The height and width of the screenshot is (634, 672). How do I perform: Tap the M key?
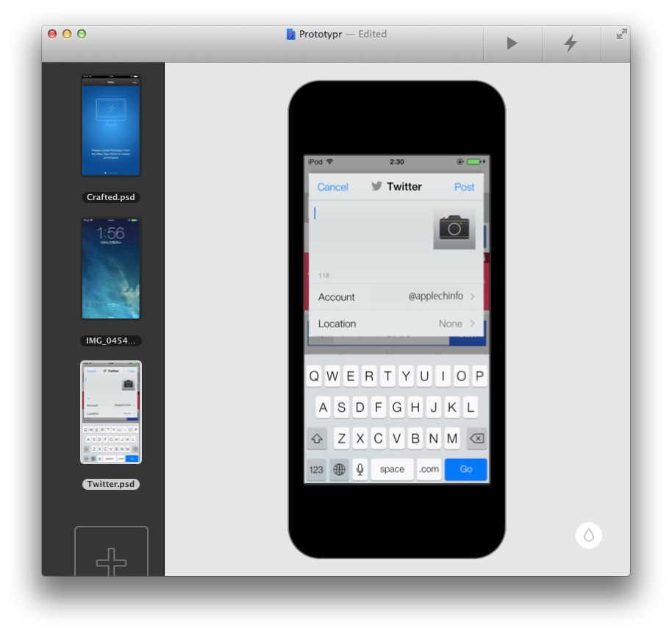(452, 438)
